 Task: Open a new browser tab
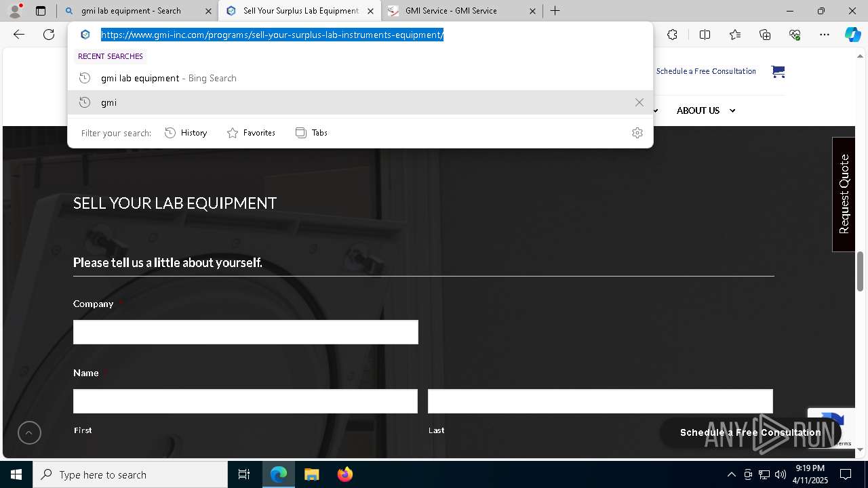(555, 11)
